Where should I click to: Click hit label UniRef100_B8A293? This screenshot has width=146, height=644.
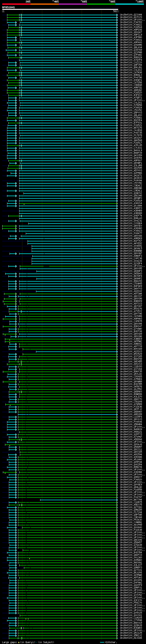131,281
